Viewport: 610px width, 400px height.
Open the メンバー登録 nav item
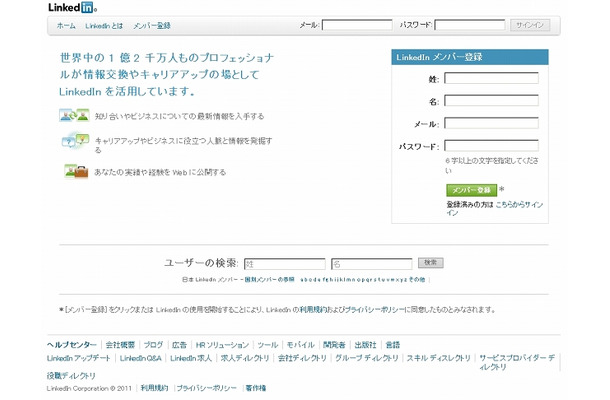(152, 26)
